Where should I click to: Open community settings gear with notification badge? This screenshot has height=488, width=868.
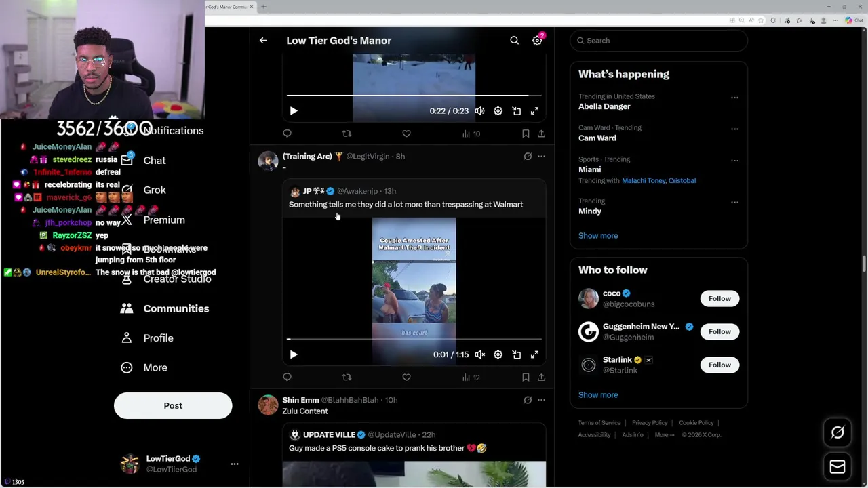[x=537, y=41]
